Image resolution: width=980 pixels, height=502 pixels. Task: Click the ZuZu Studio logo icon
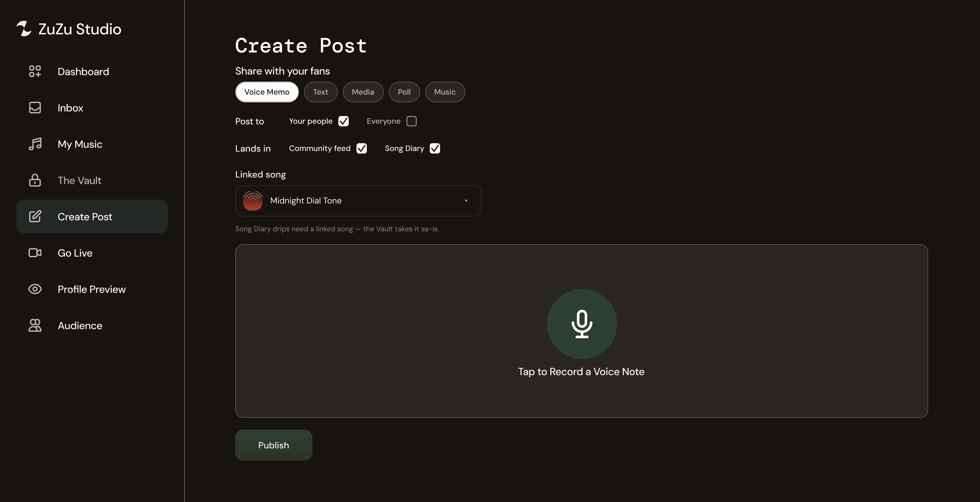24,29
